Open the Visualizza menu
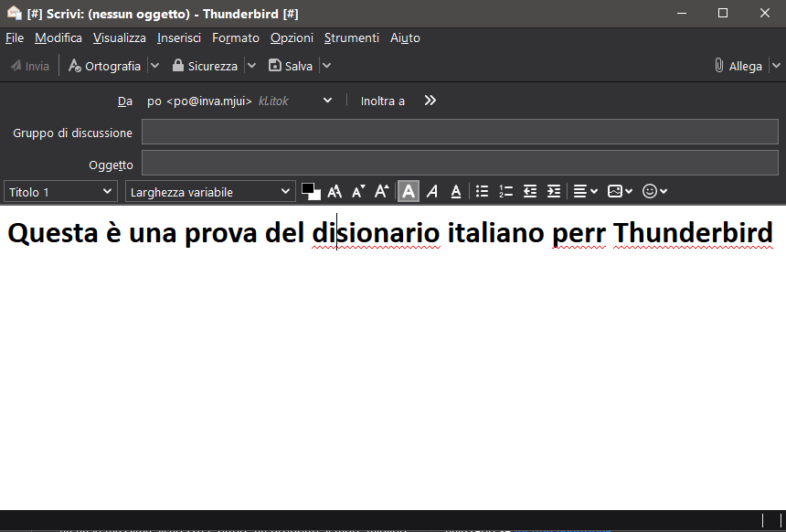786x532 pixels. 120,38
